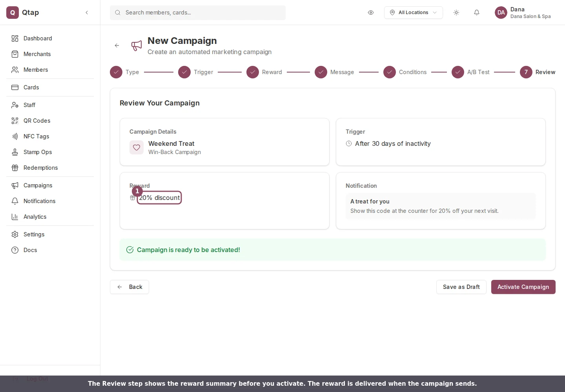Click the Analytics bar chart icon

point(15,217)
